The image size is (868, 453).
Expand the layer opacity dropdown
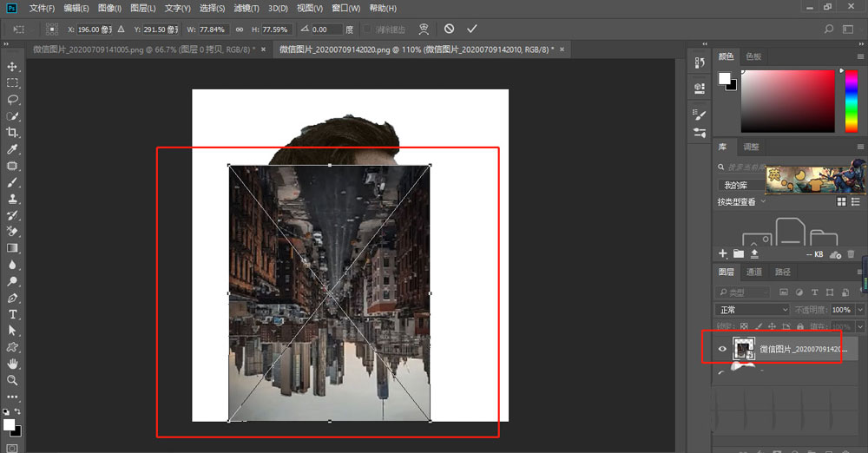pos(859,310)
